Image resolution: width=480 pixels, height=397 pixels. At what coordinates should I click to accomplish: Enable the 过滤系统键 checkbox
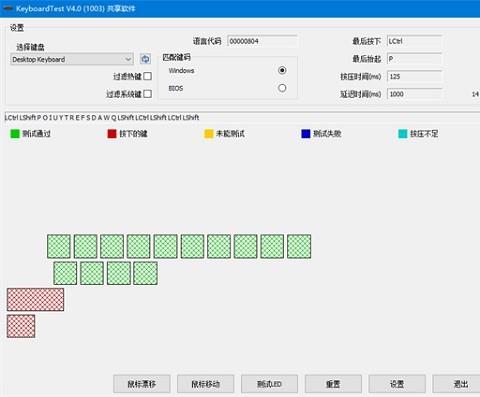pos(148,94)
